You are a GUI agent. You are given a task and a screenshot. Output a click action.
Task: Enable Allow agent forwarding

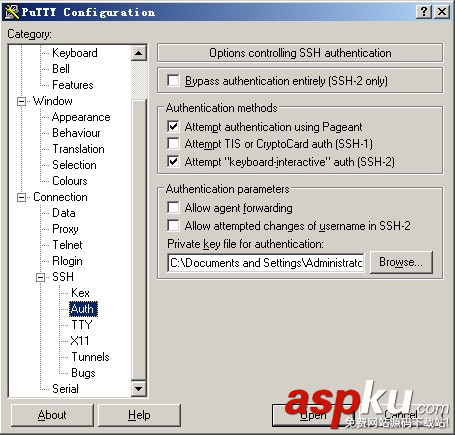(x=173, y=207)
